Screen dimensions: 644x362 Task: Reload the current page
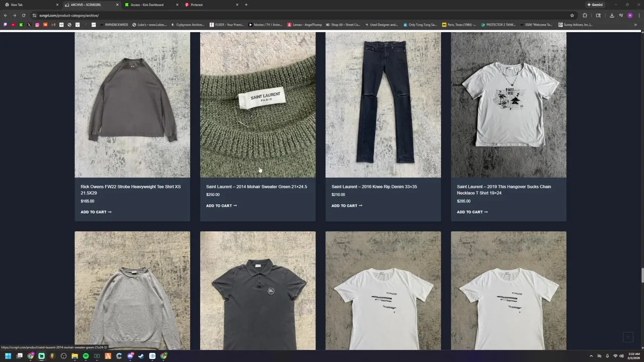pos(23,16)
